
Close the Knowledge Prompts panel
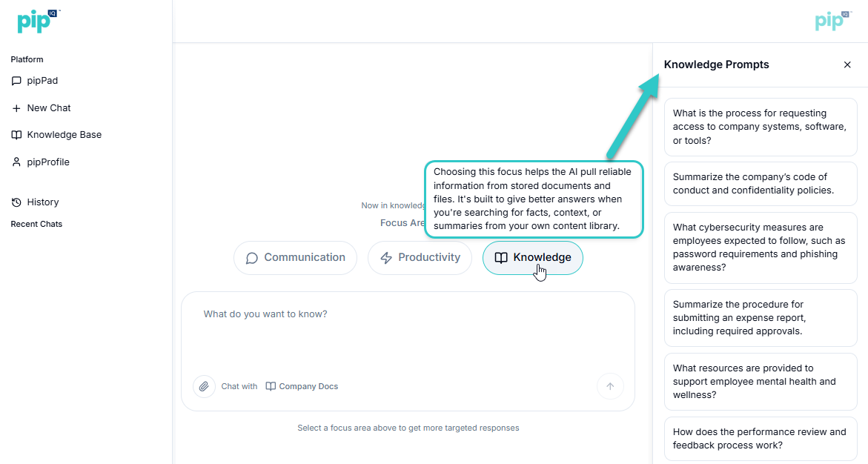(x=847, y=64)
